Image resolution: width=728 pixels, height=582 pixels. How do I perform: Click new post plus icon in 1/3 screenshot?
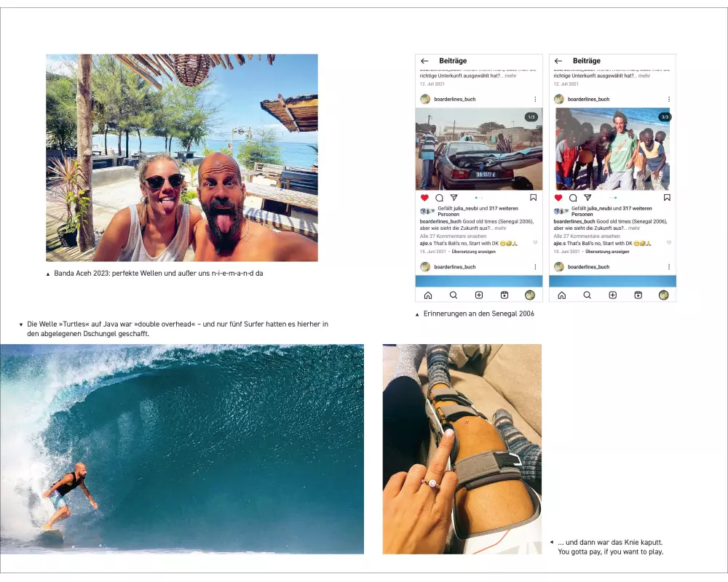pos(479,295)
